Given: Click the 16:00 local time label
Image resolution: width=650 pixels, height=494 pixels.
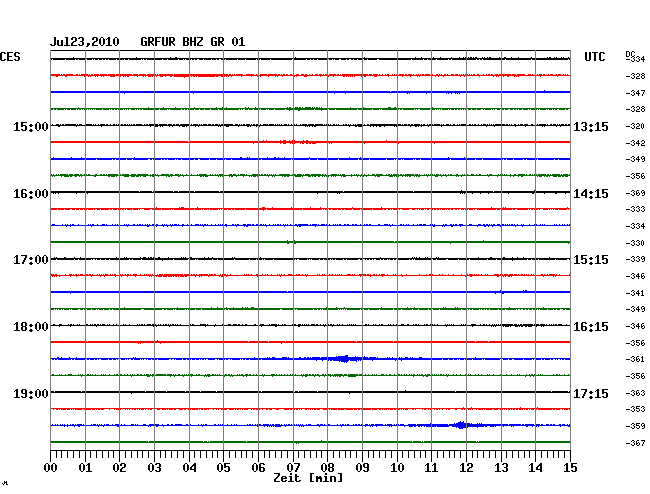Looking at the screenshot, I should click(31, 194).
